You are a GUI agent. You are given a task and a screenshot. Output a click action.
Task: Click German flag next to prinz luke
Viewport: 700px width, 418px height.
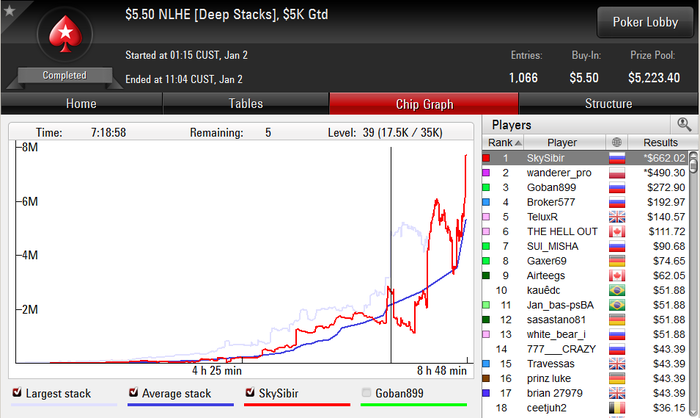click(617, 379)
